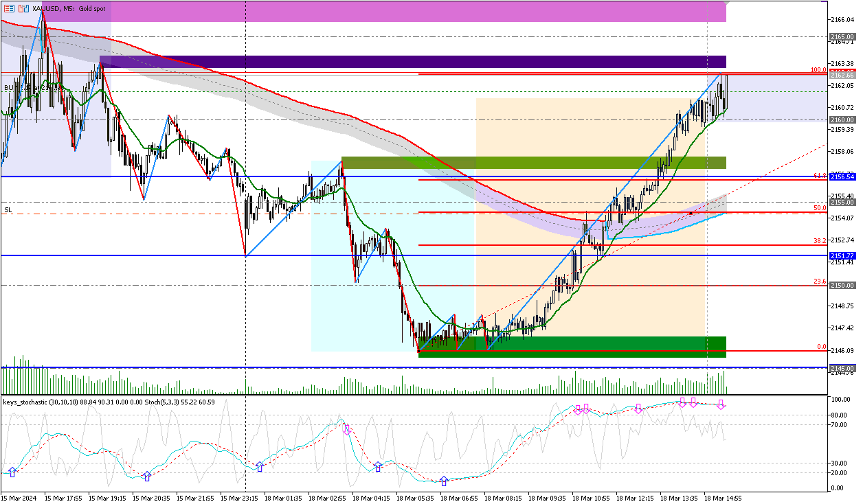This screenshot has width=863, height=504.
Task: Click the keys_stochastic indicator label
Action: 109,402
